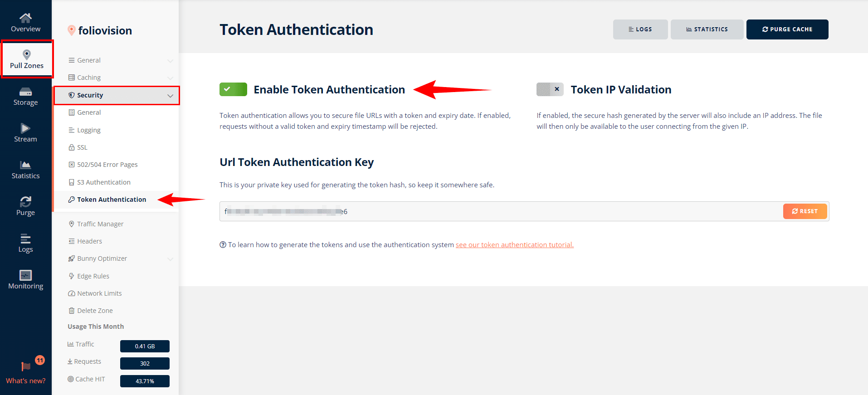This screenshot has height=395, width=868.
Task: Open the Logs sidebar icon
Action: point(25,239)
